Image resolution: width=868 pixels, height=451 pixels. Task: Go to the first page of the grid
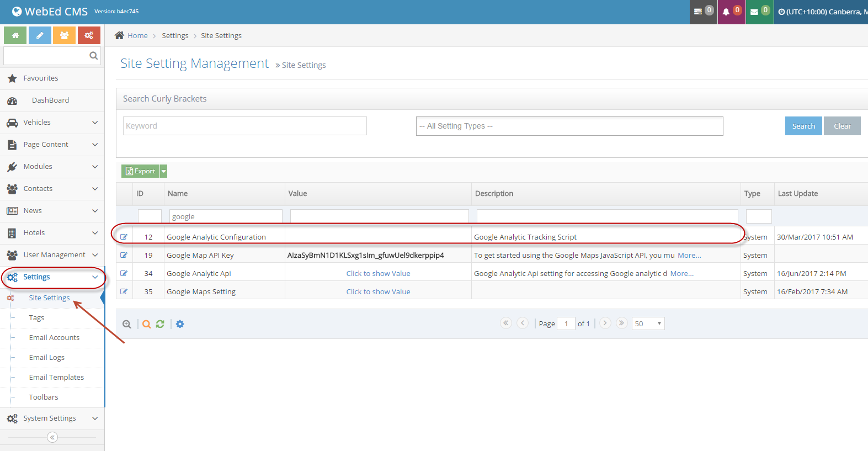click(x=506, y=323)
